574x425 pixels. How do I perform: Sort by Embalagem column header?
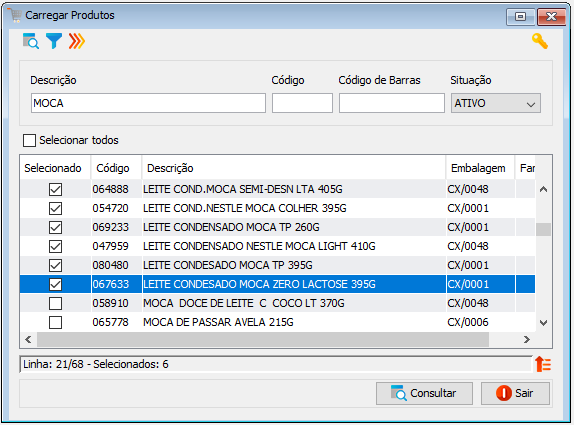coord(480,168)
